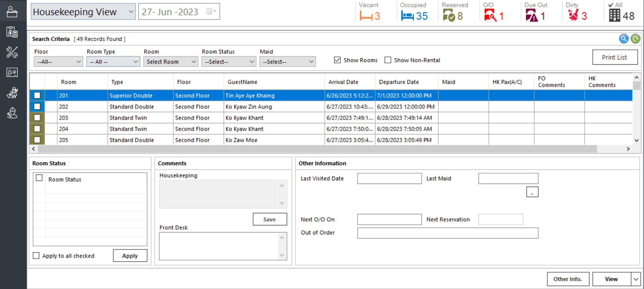Select Superior Double type cell
Image resolution: width=644 pixels, height=289 pixels.
[140, 95]
